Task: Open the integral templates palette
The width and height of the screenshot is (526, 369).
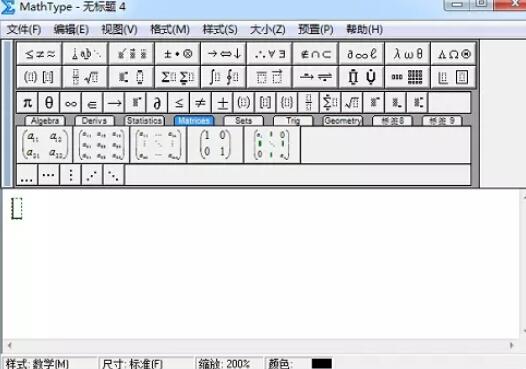Action: point(224,77)
